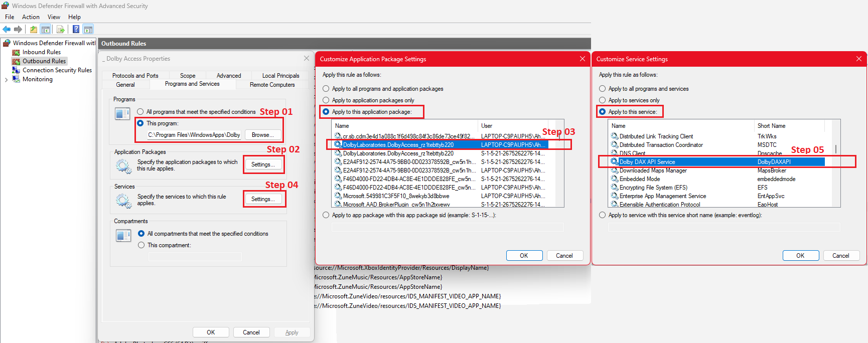Click icon of cr.sb.cdm3e4d1a088c package row
Image resolution: width=868 pixels, height=343 pixels.
tap(338, 136)
